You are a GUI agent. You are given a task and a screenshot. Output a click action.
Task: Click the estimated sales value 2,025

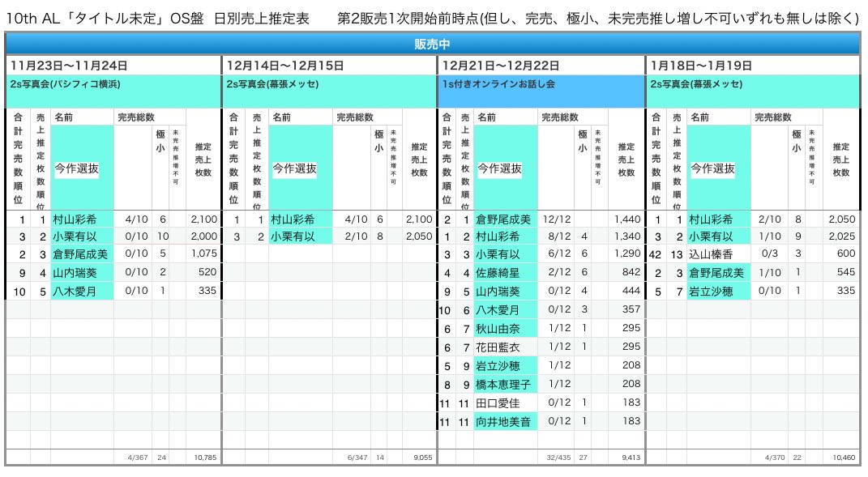[x=842, y=236]
